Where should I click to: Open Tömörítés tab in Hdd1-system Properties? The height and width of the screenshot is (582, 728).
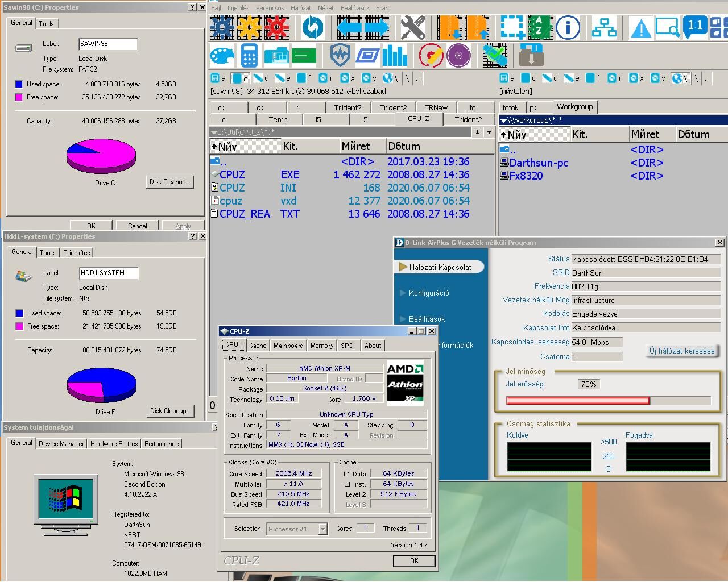(x=77, y=253)
